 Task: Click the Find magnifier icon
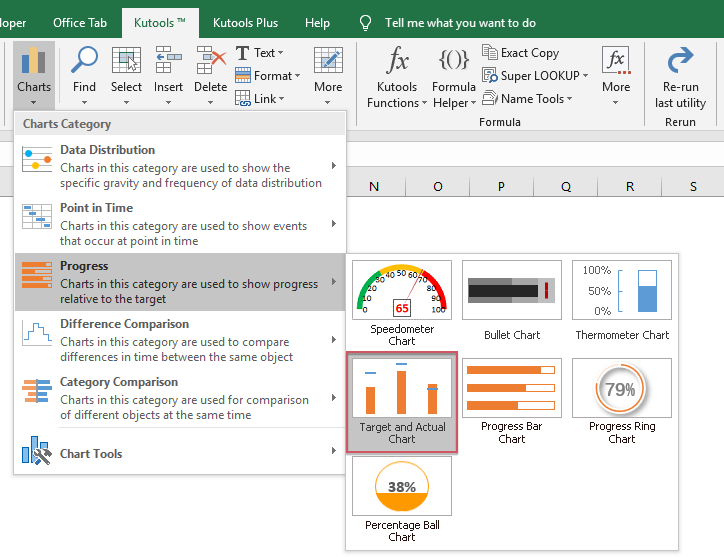pos(84,60)
